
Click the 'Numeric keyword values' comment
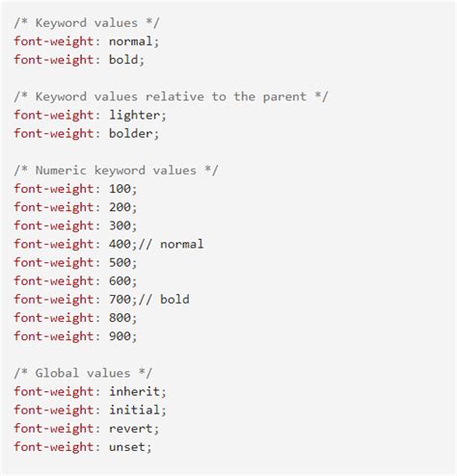116,171
